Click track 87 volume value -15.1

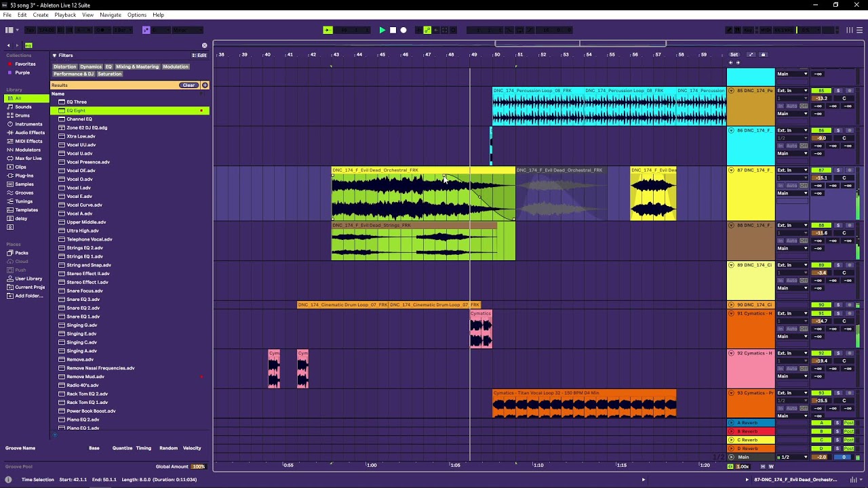[821, 178]
